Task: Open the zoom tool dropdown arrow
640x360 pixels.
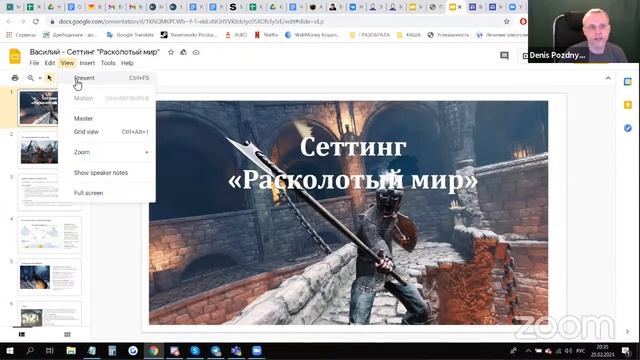Action: 40,78
